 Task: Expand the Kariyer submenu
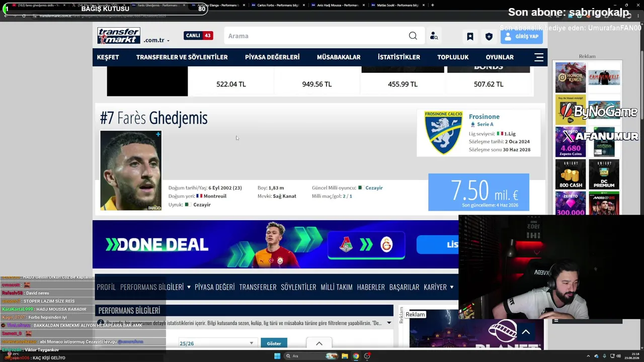(451, 287)
